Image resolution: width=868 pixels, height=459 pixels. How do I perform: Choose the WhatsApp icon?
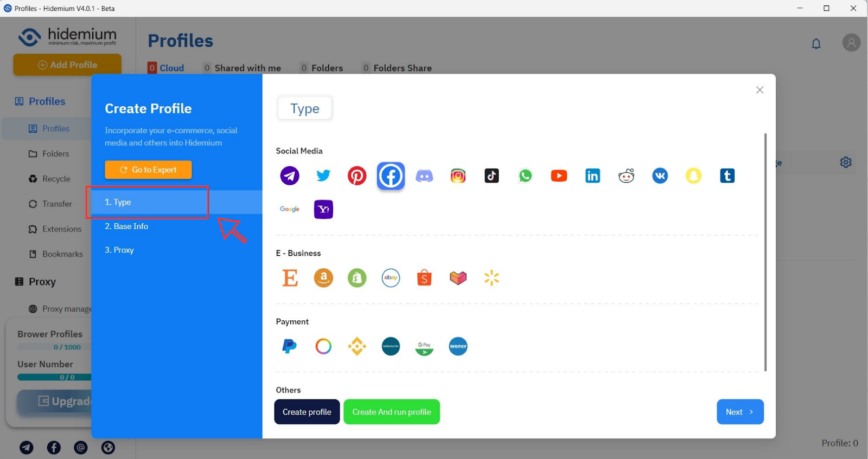[525, 176]
